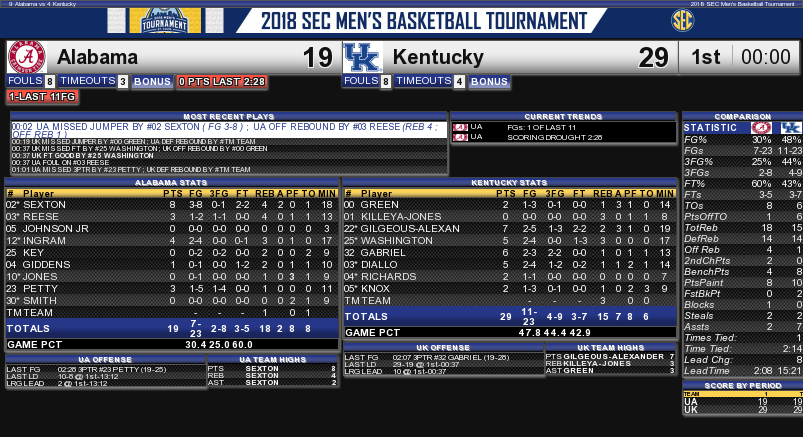This screenshot has height=437, width=803.
Task: Click the Alabama Crimson Tide logo
Action: 27,57
